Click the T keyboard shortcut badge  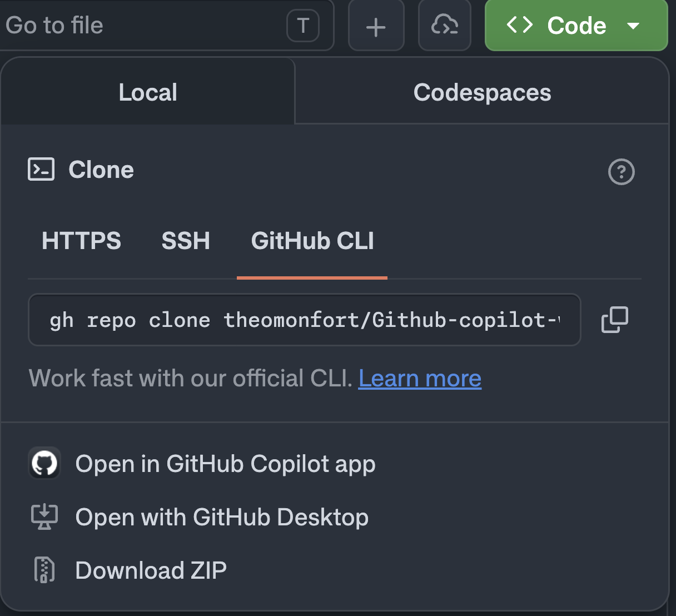pos(303,26)
